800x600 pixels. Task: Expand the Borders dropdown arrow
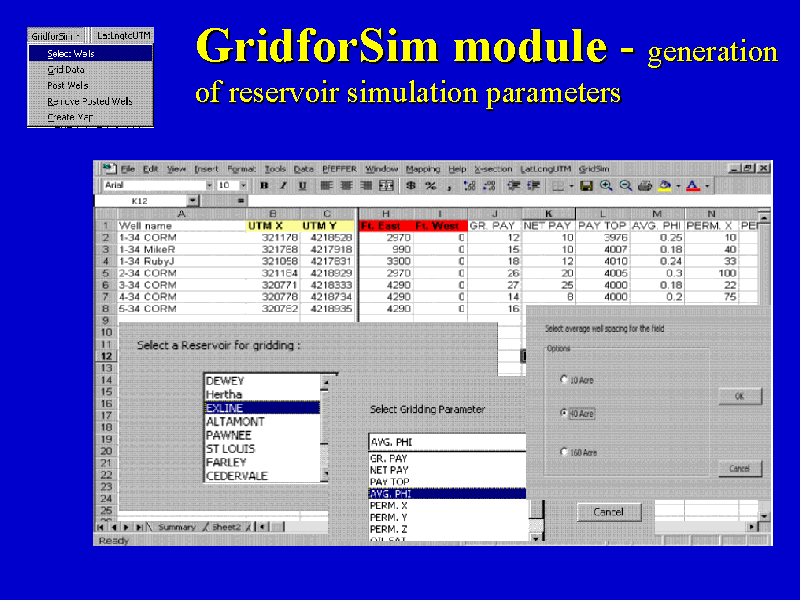(571, 186)
